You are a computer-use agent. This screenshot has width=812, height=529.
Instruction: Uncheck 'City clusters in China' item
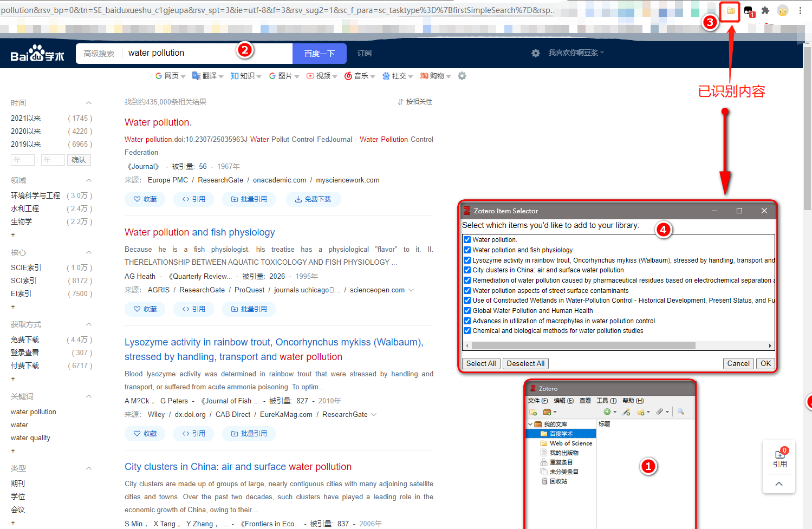coord(467,270)
